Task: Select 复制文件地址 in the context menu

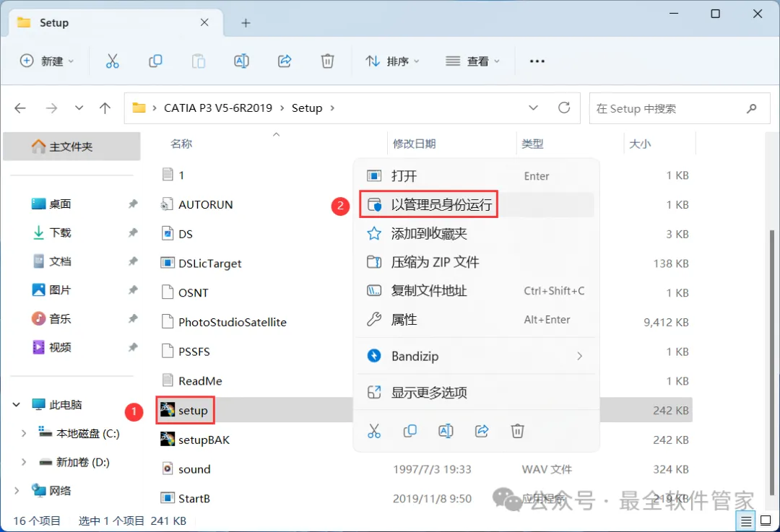Action: click(477, 291)
